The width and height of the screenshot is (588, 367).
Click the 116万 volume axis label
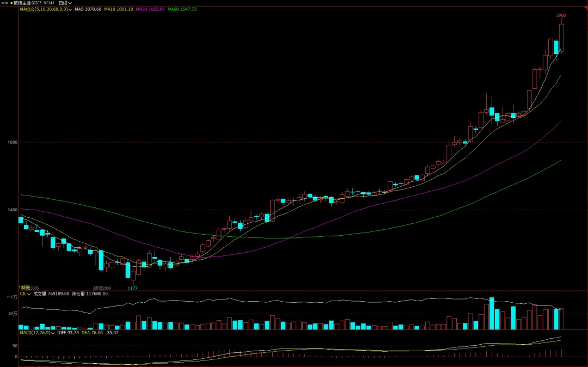point(12,297)
